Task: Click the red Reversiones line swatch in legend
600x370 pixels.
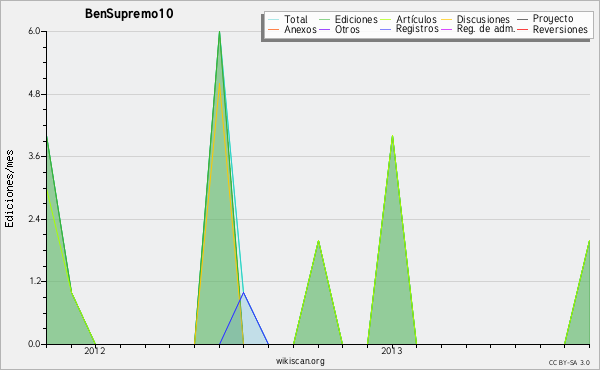Action: click(x=523, y=29)
